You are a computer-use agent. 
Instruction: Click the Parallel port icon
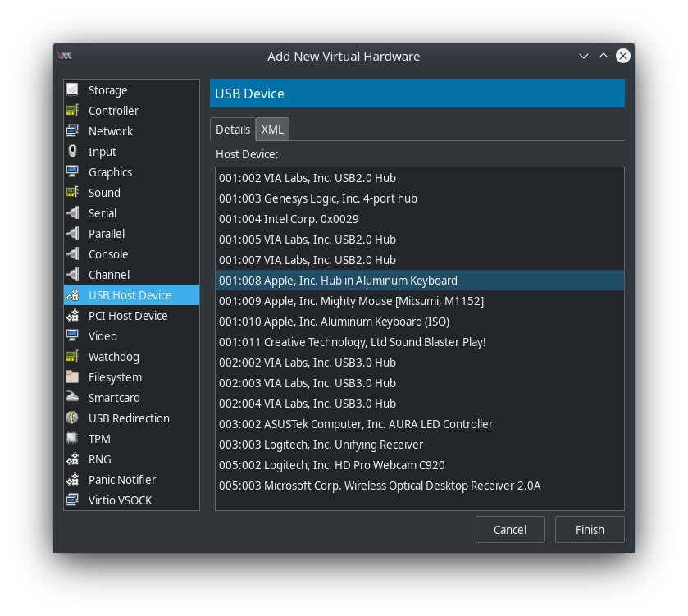click(72, 234)
